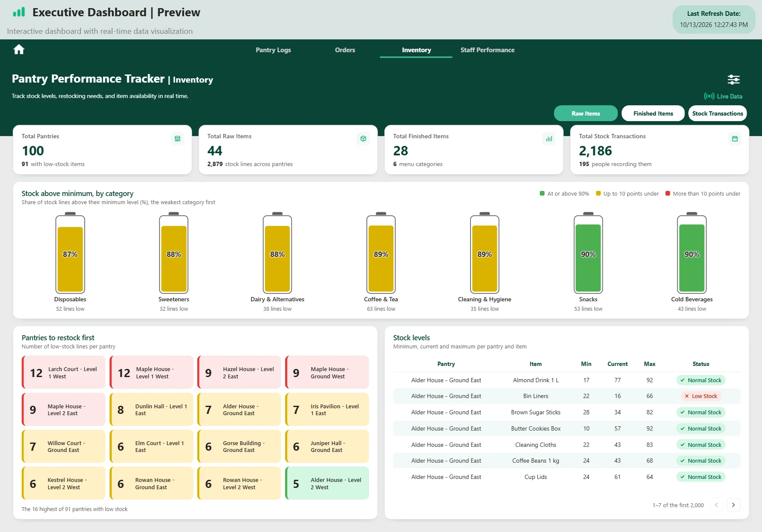Select the Maple House - Level 1 West tile

point(152,372)
